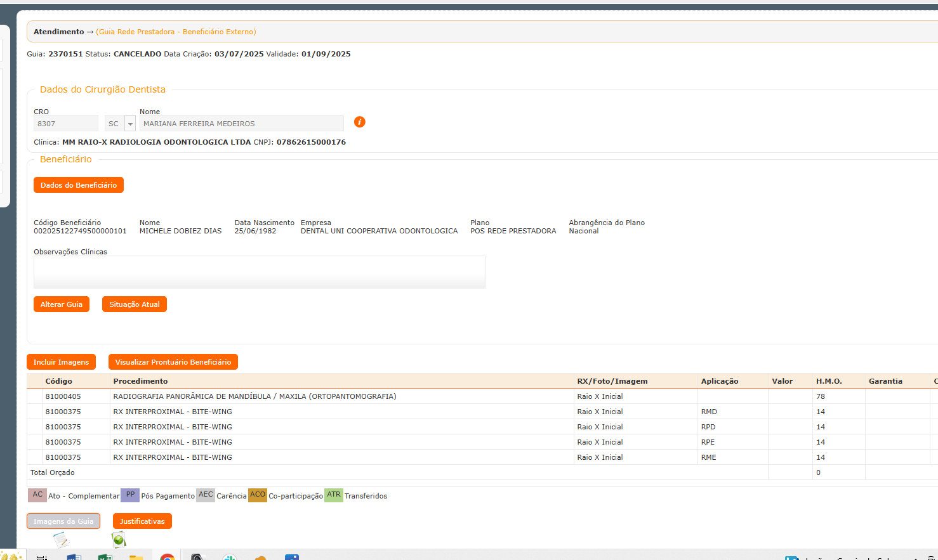Click the Atendimento heading text
The image size is (938, 560).
59,32
